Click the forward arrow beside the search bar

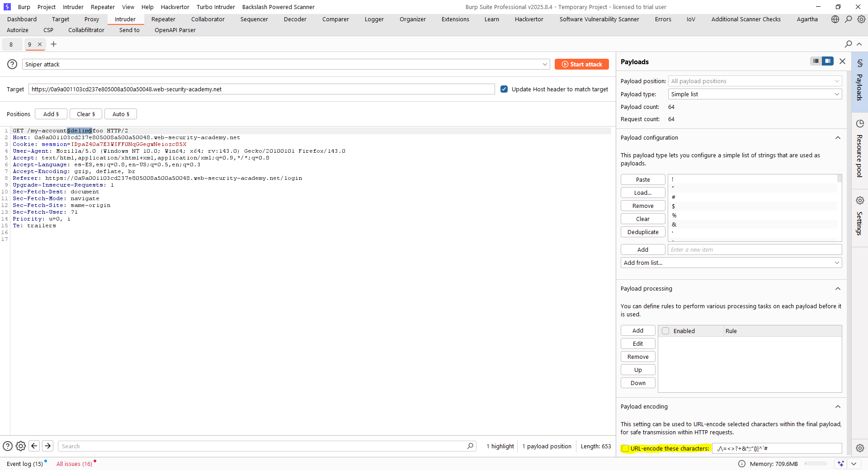click(x=47, y=446)
